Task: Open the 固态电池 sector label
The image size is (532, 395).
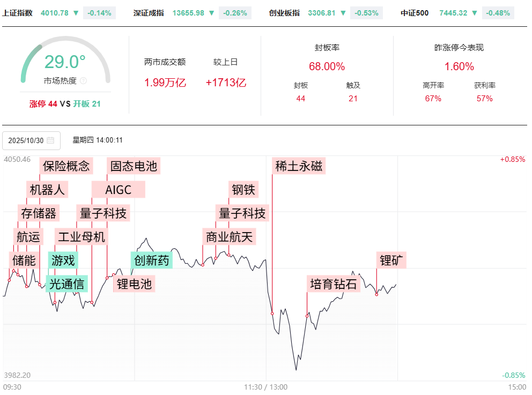Action: (134, 166)
